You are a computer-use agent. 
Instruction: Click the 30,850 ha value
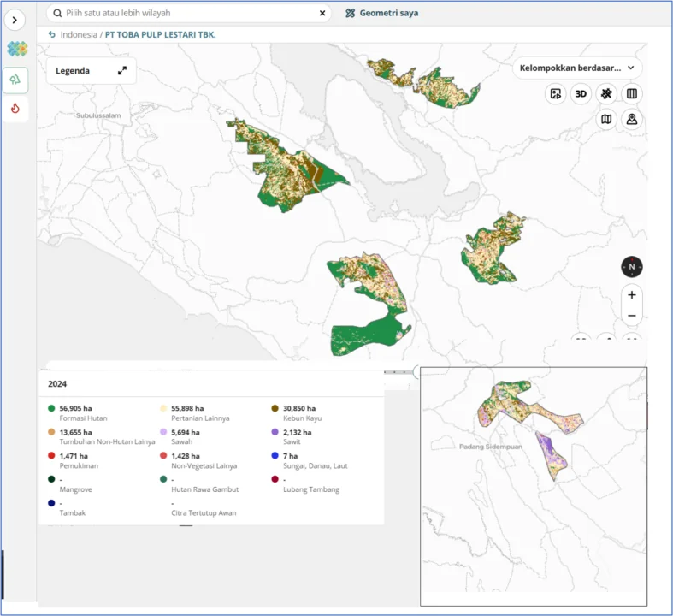pyautogui.click(x=299, y=408)
